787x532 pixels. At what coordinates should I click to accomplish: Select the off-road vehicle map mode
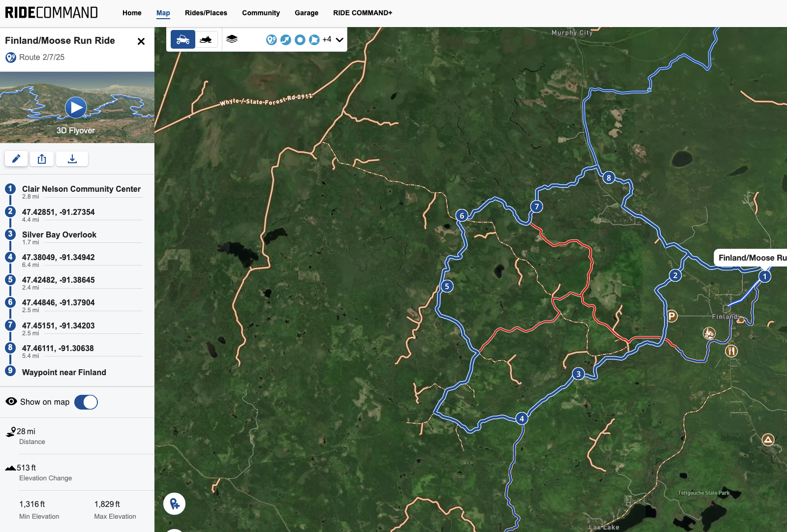point(183,39)
